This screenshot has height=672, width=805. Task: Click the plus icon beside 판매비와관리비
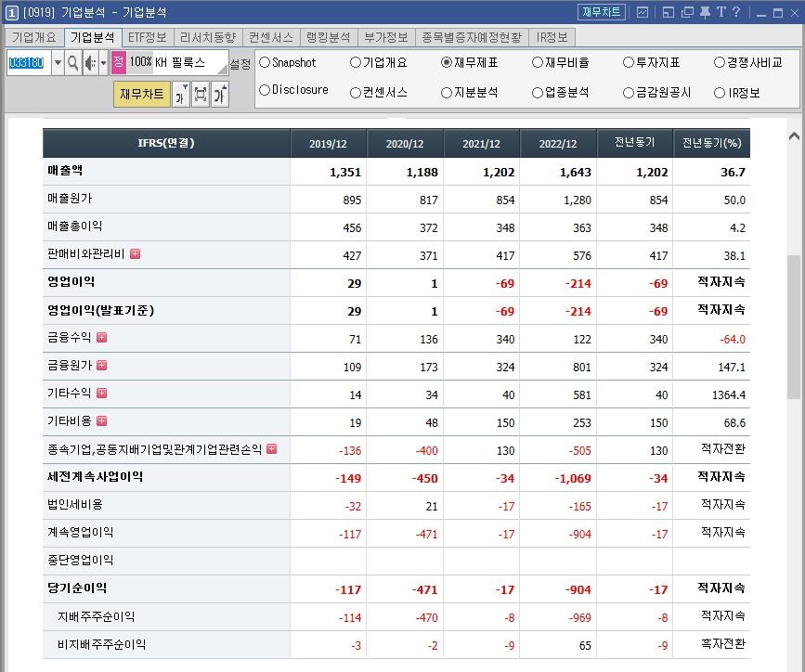pyautogui.click(x=135, y=253)
